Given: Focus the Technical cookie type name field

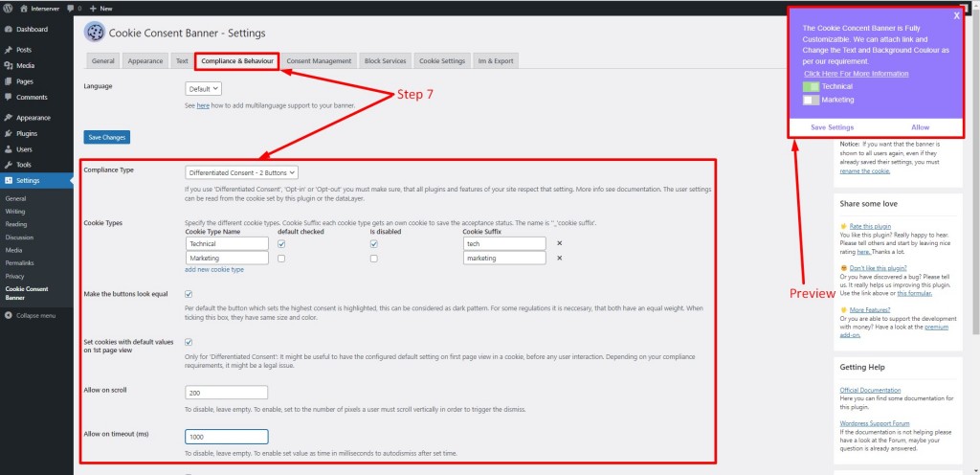Looking at the screenshot, I should click(227, 244).
